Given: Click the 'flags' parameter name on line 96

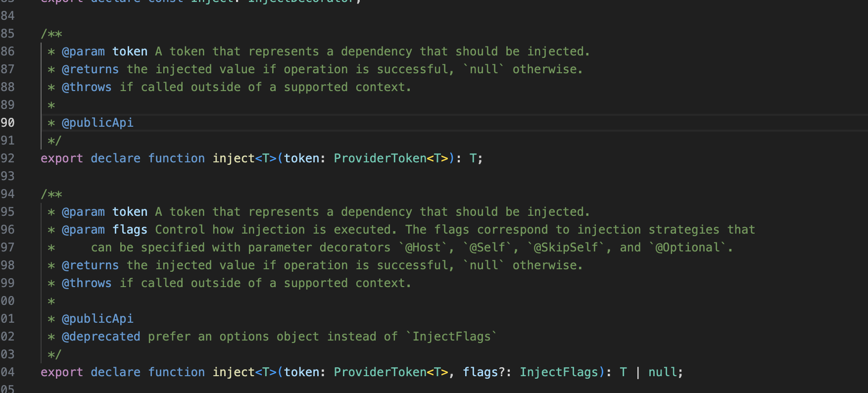Looking at the screenshot, I should pos(130,230).
